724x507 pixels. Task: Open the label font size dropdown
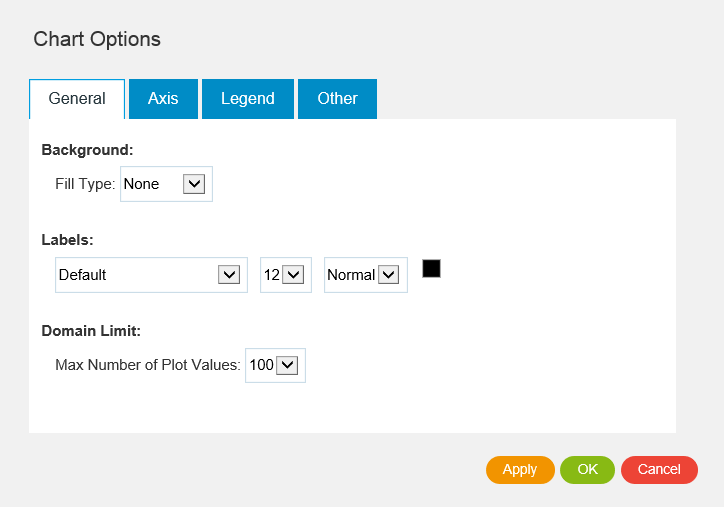click(284, 274)
